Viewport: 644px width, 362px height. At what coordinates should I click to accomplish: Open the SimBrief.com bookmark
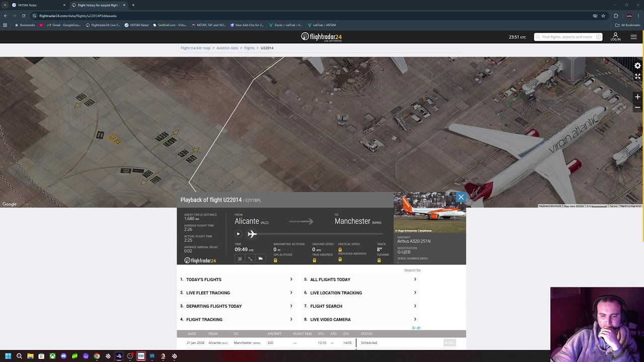[170, 25]
